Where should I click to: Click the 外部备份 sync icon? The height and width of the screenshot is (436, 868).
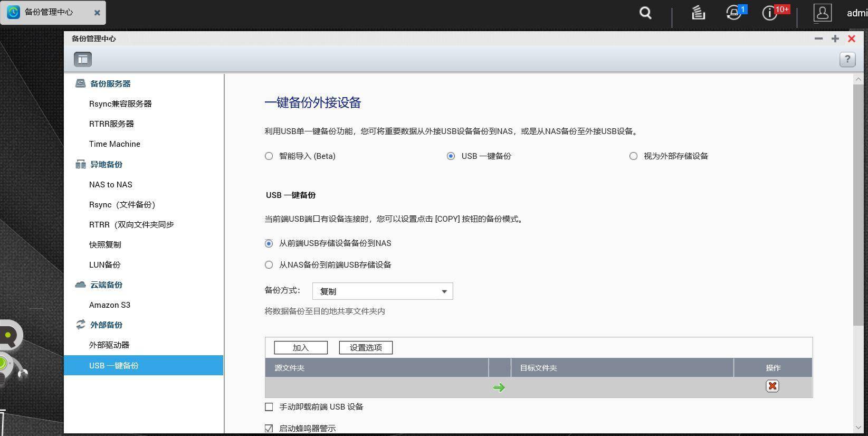tap(80, 325)
